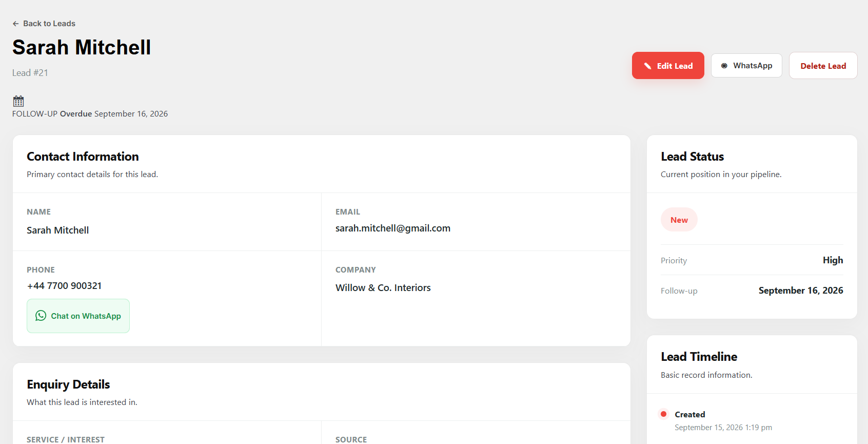Click the Created timeline entry label

(690, 414)
